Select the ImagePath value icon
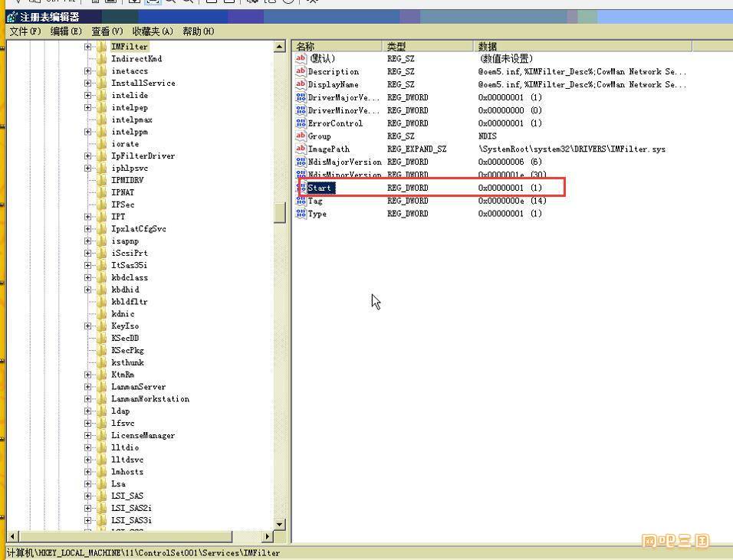The height and width of the screenshot is (560, 733). [301, 149]
